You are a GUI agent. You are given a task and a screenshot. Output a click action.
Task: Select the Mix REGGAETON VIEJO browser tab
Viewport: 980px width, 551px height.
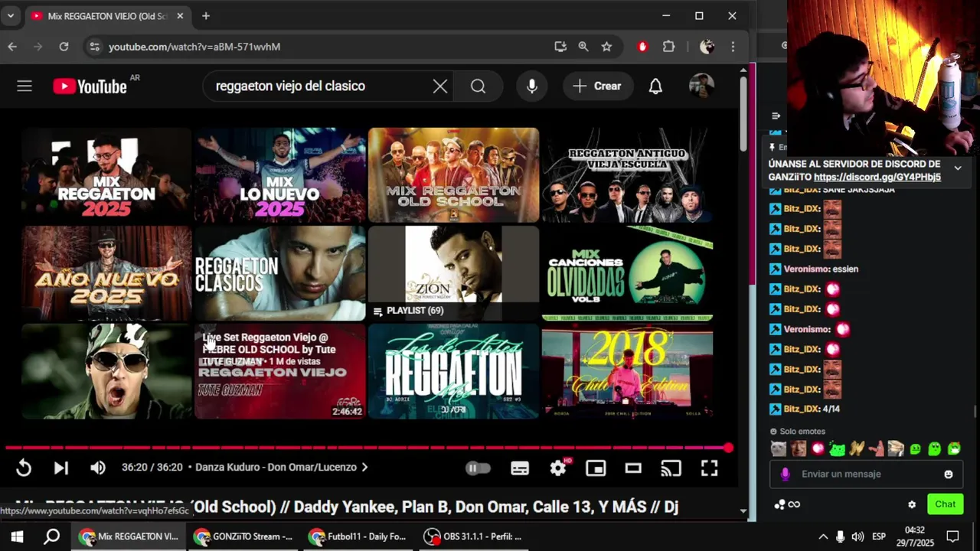click(x=107, y=16)
